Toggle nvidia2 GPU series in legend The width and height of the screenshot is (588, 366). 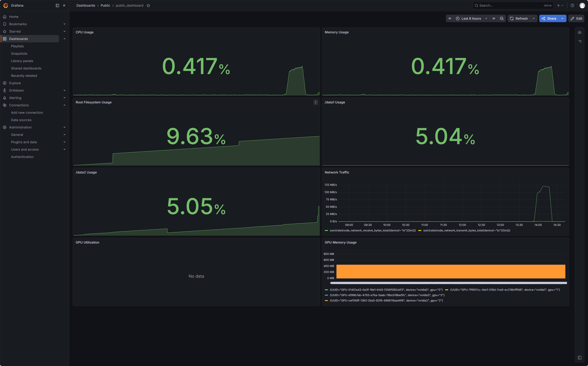(x=386, y=300)
